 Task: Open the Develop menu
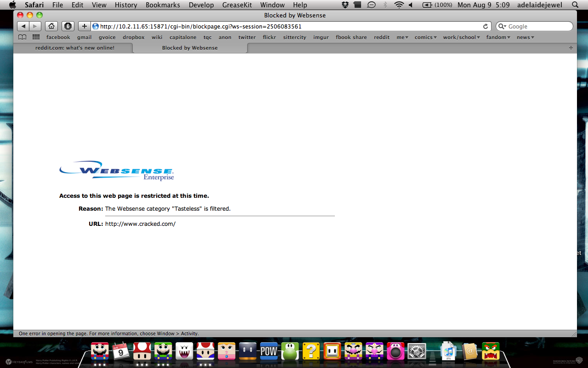click(x=201, y=5)
